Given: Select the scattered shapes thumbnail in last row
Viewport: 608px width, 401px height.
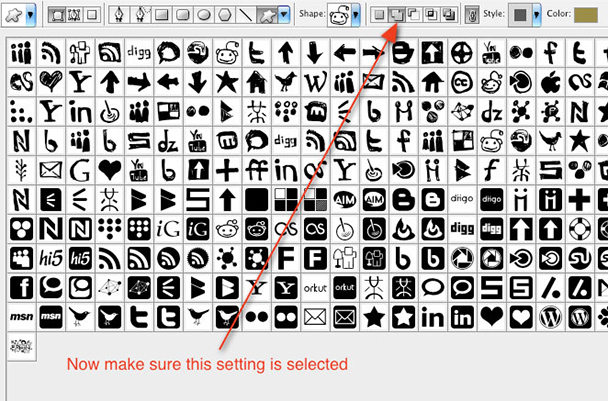Looking at the screenshot, I should 22,347.
